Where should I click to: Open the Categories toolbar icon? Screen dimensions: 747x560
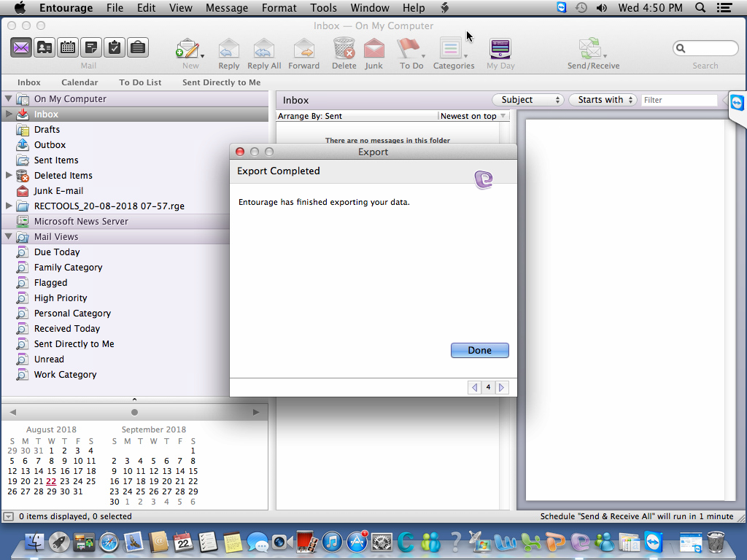tap(451, 48)
